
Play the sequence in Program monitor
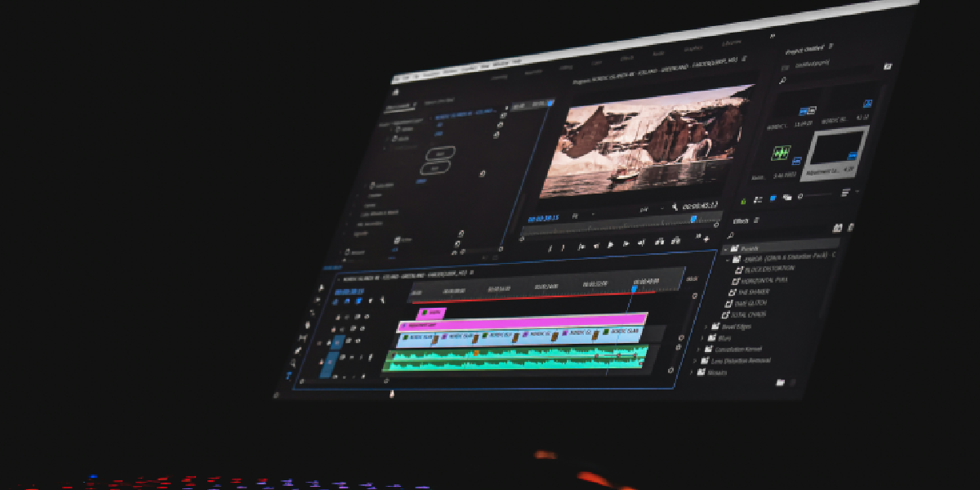pos(610,245)
